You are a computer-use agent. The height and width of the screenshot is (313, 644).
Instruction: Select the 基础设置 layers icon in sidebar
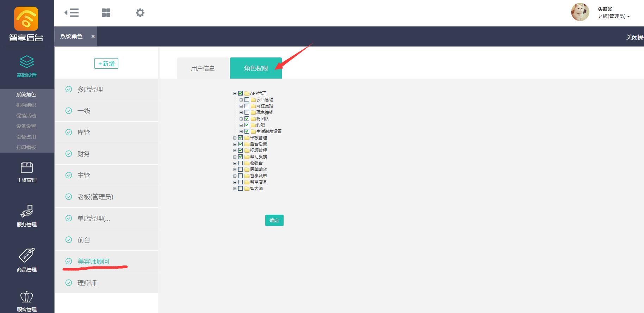(27, 62)
